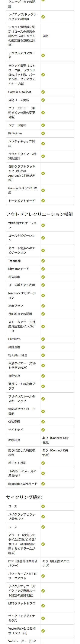Click the green checkmark for Garmin AutoShot

(43, 92)
